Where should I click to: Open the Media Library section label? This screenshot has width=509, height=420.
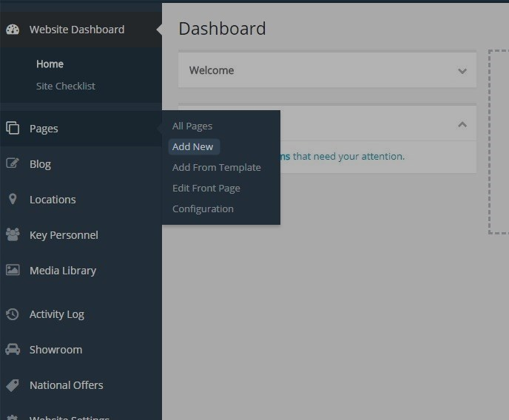[x=63, y=271]
